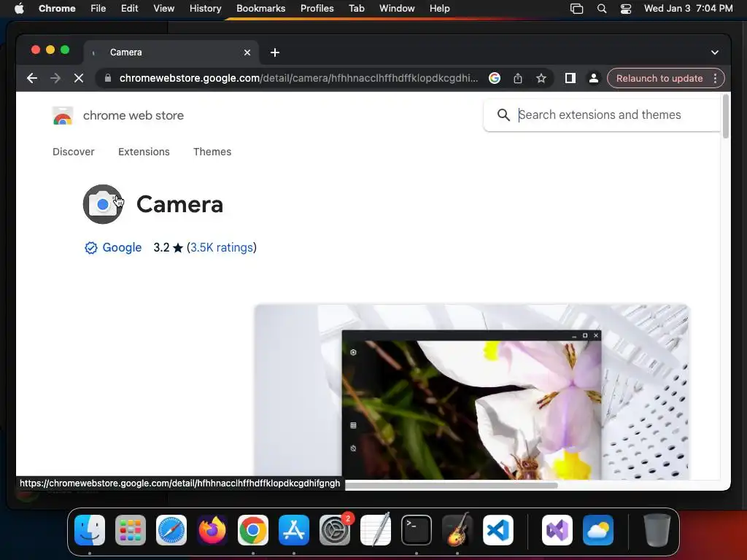
Task: Open the File menu
Action: [x=98, y=9]
